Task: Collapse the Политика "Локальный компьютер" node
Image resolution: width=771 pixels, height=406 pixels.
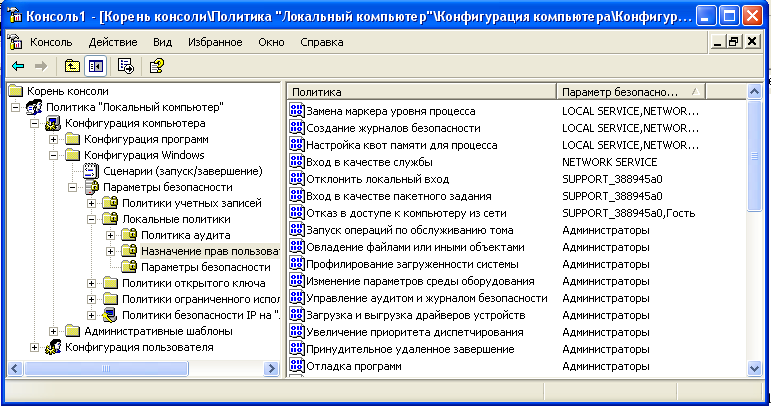Action: [x=15, y=107]
